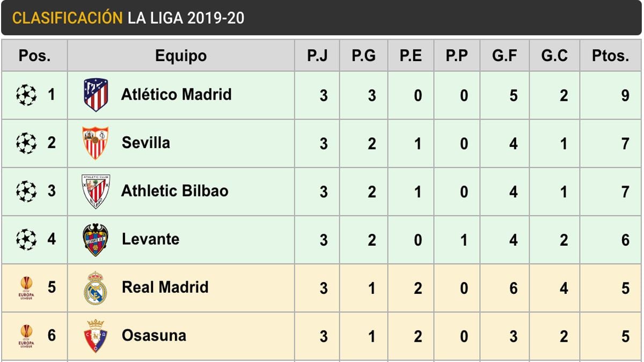Click the Levante club crest
644x362 pixels.
point(96,240)
